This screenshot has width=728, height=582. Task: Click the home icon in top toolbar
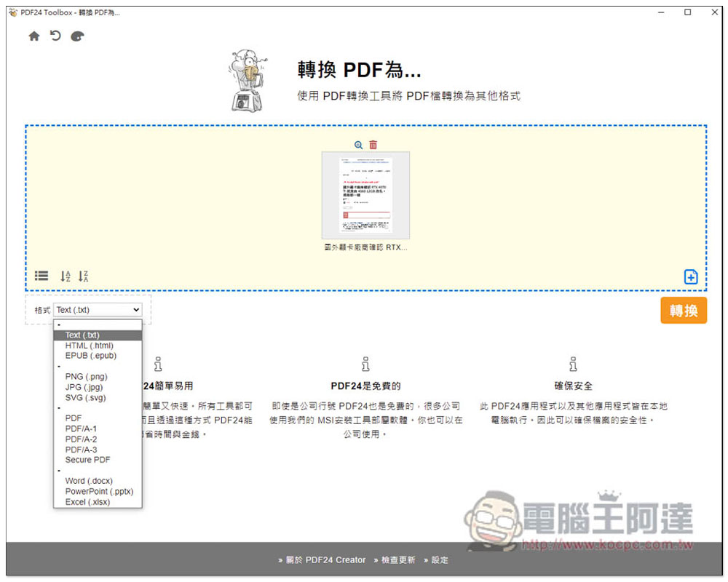(x=34, y=36)
